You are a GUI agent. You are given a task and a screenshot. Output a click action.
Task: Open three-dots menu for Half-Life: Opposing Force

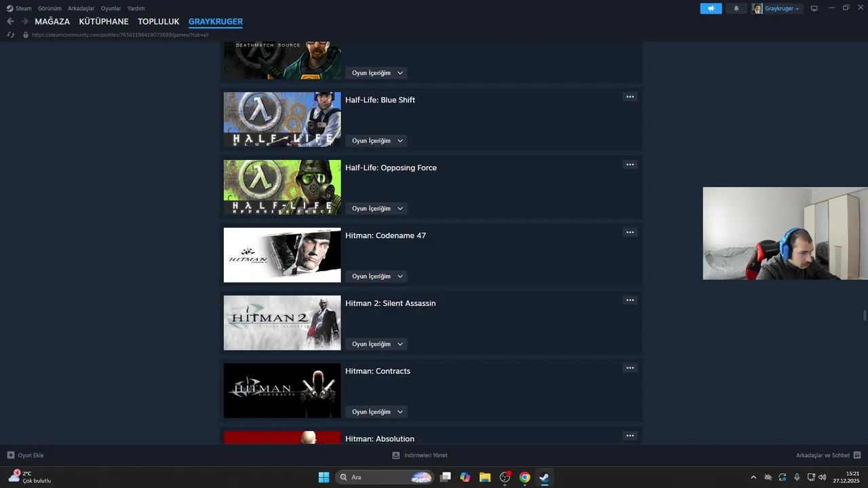pyautogui.click(x=630, y=165)
